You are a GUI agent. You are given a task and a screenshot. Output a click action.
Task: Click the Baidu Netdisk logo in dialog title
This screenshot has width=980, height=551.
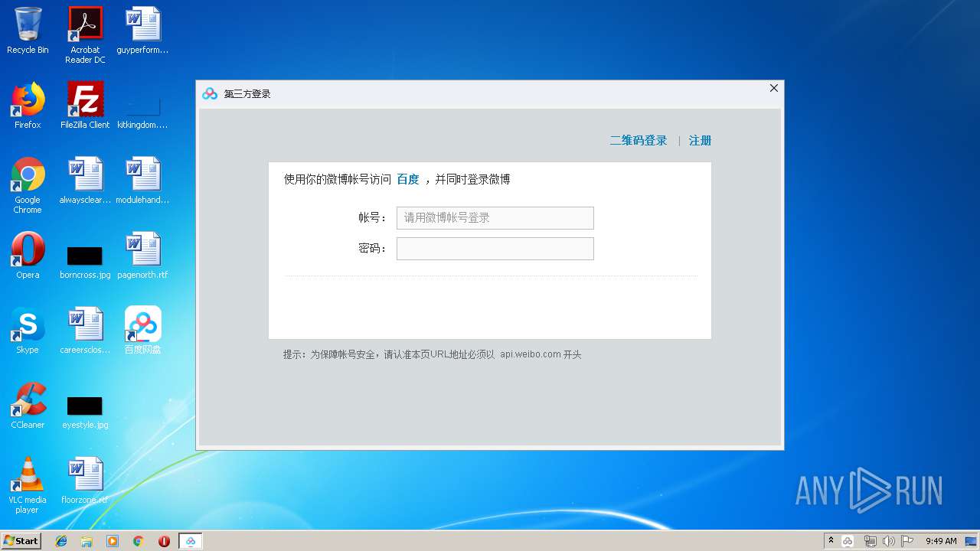[210, 93]
